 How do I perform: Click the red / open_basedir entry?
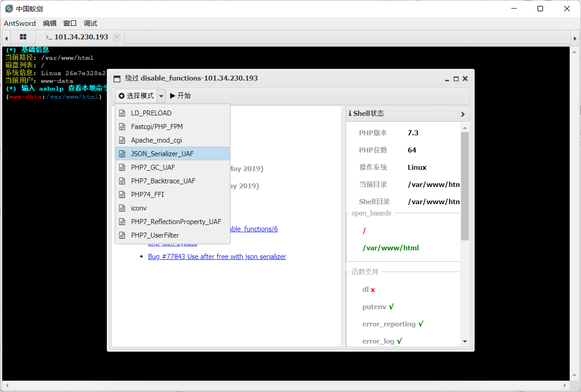click(x=364, y=231)
